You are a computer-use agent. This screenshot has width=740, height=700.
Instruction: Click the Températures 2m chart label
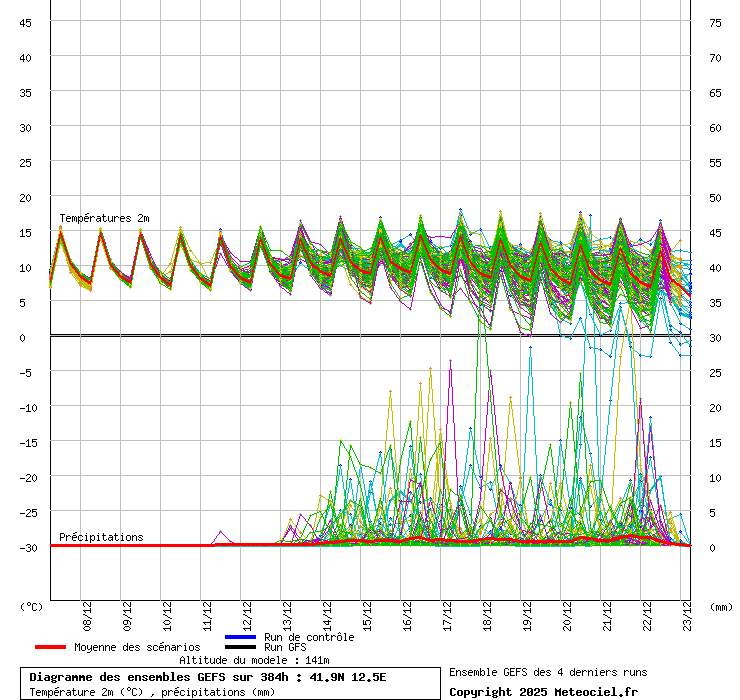(104, 218)
